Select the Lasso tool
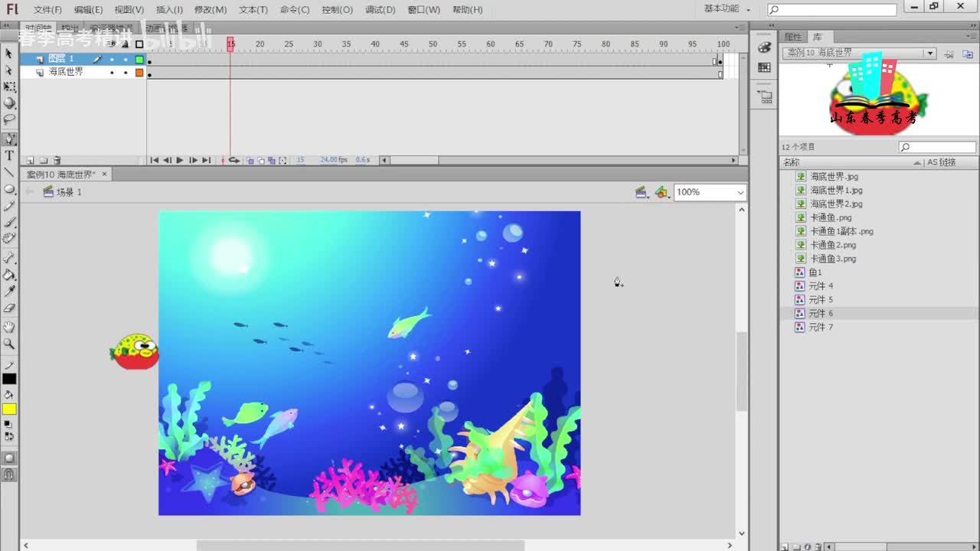980x551 pixels. (9, 120)
